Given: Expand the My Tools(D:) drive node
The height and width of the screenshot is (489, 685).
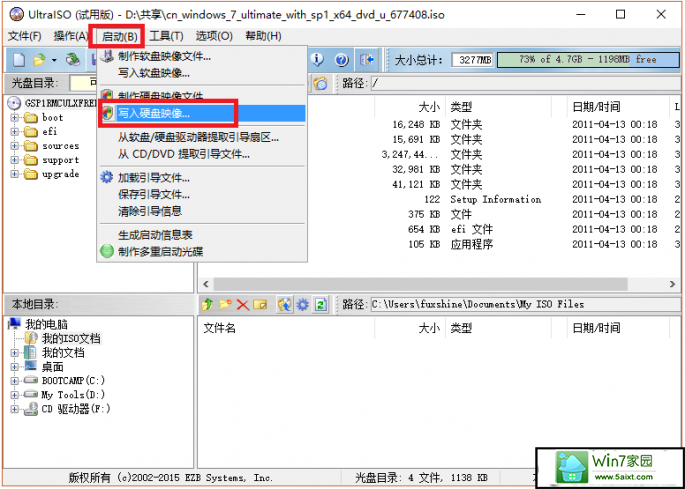Looking at the screenshot, I should pyautogui.click(x=15, y=395).
